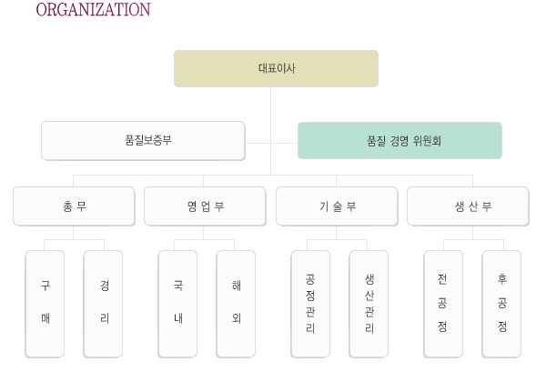Click the 후공정 vertical box
This screenshot has height=392, width=536.
pos(501,304)
